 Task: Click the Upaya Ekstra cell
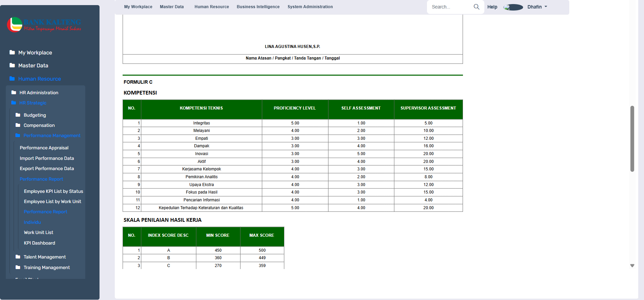[x=201, y=185]
